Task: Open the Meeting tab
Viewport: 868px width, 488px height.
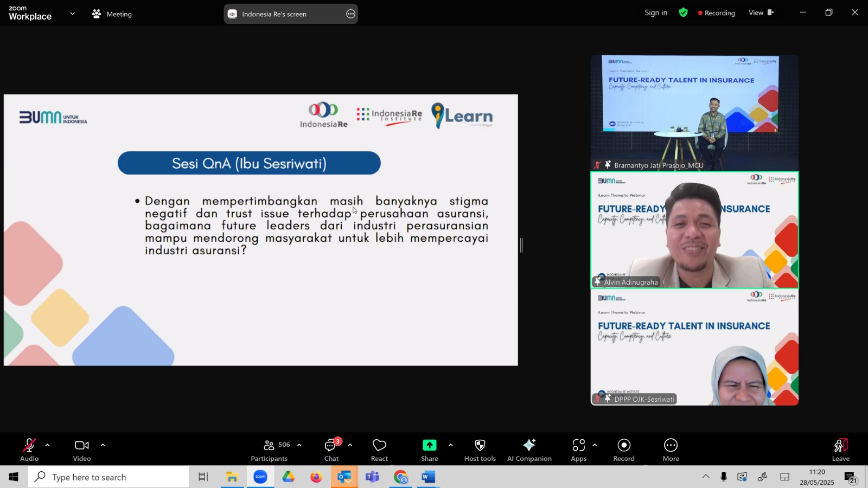Action: (x=112, y=14)
